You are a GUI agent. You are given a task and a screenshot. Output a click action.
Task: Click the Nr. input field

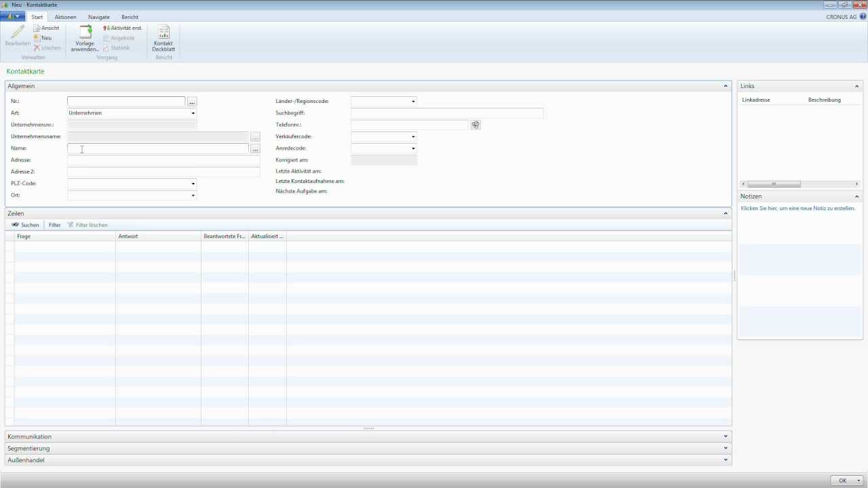coord(126,101)
